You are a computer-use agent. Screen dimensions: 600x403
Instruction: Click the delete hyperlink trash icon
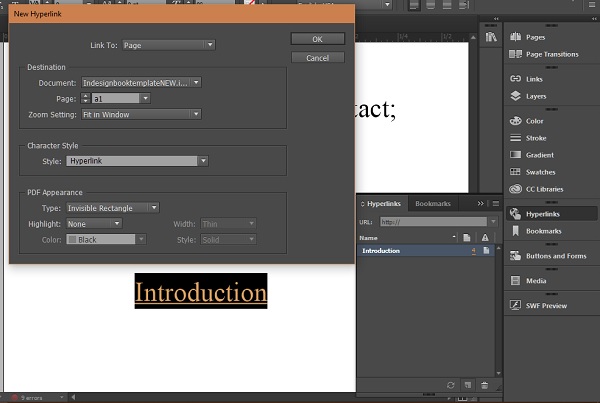coord(485,384)
